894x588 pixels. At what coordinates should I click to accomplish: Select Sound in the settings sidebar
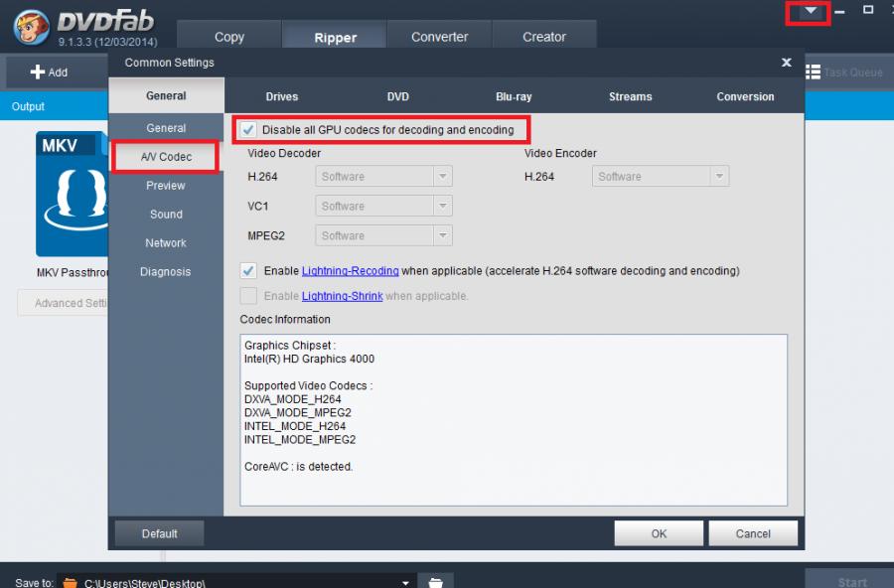pos(166,214)
